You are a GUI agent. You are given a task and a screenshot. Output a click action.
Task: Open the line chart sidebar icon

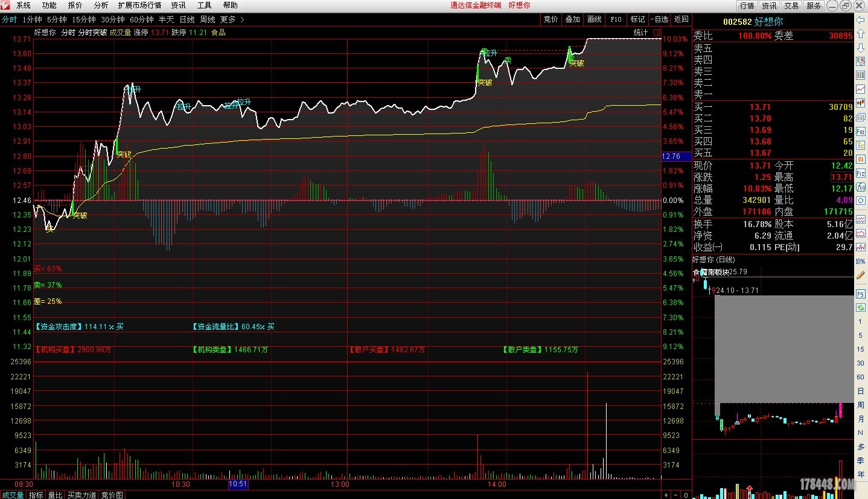click(861, 89)
